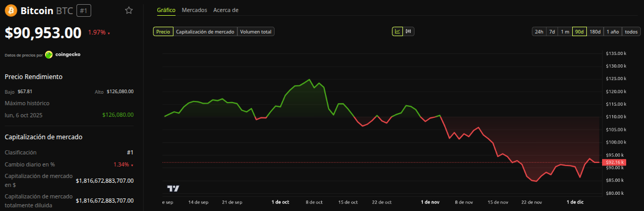Image resolution: width=644 pixels, height=211 pixels.
Task: Select the line chart type icon
Action: click(x=398, y=31)
